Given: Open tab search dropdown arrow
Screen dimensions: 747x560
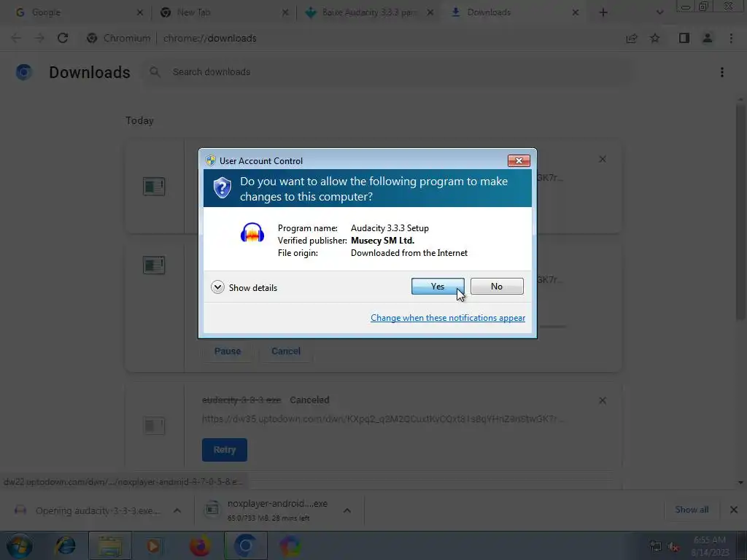Looking at the screenshot, I should [x=659, y=12].
